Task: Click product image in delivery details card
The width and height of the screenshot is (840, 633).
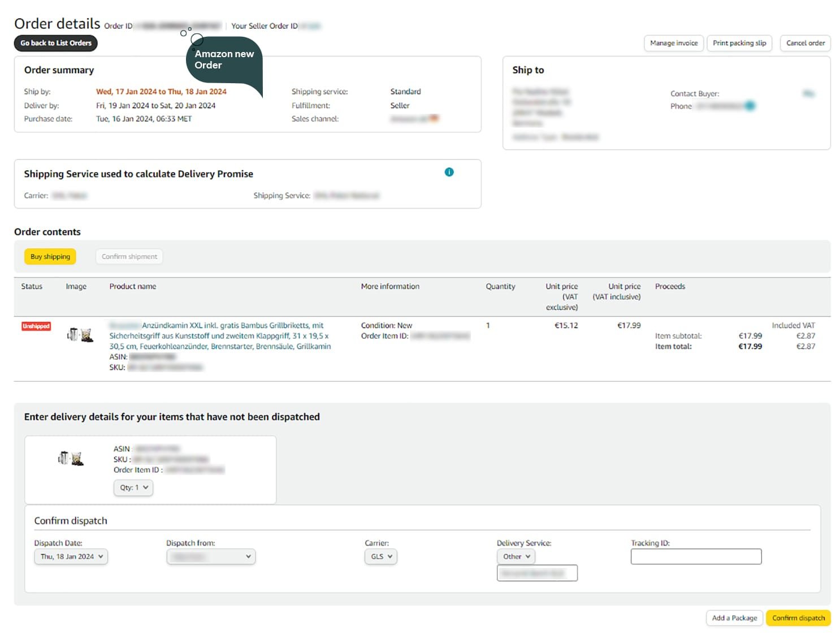Action: click(71, 458)
